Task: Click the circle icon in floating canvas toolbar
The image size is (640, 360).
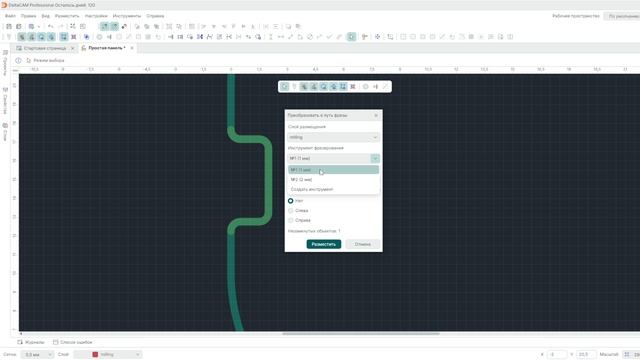Action: pos(365,87)
